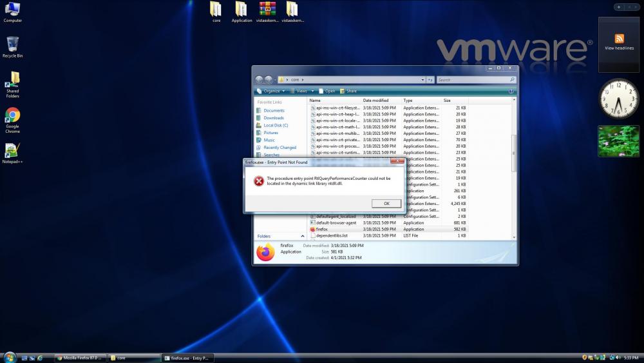Screen dimensions: 644x363
Task: Switch to Mozilla Firefox taskbar button
Action: (x=79, y=357)
